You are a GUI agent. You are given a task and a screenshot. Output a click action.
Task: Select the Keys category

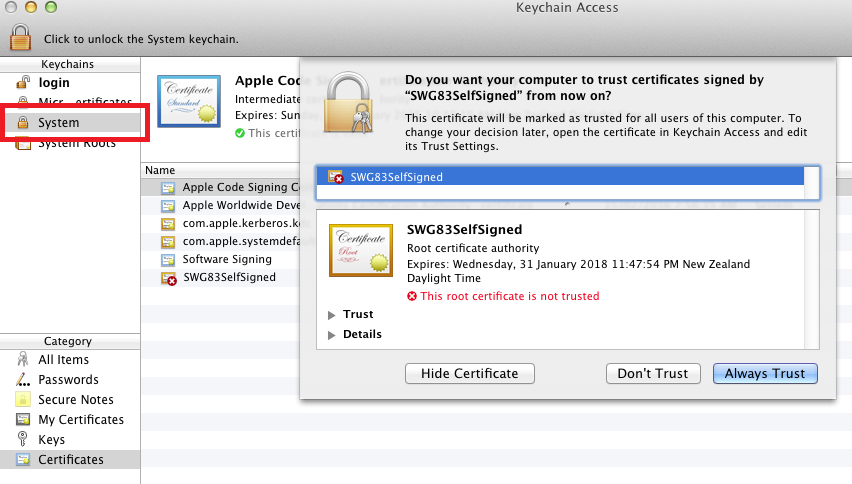click(x=51, y=440)
